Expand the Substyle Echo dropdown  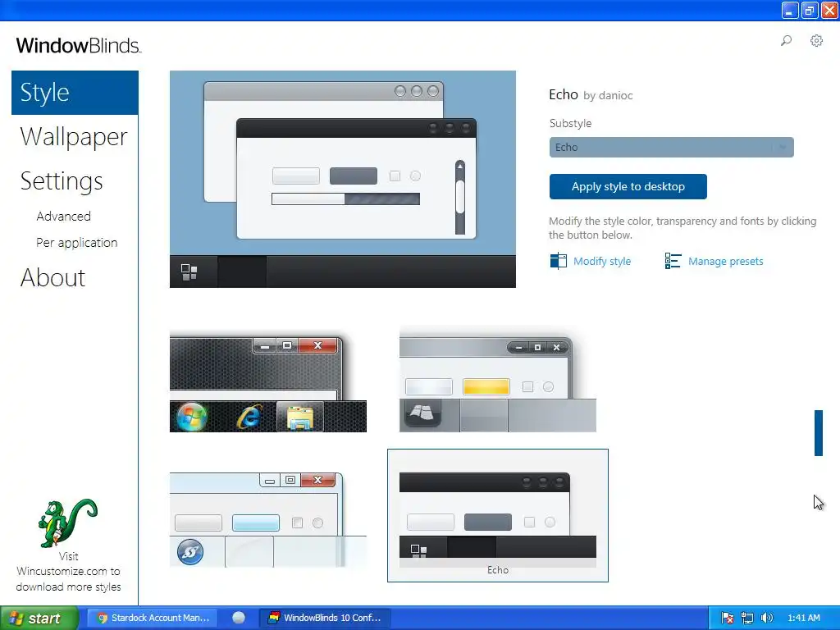pyautogui.click(x=671, y=148)
